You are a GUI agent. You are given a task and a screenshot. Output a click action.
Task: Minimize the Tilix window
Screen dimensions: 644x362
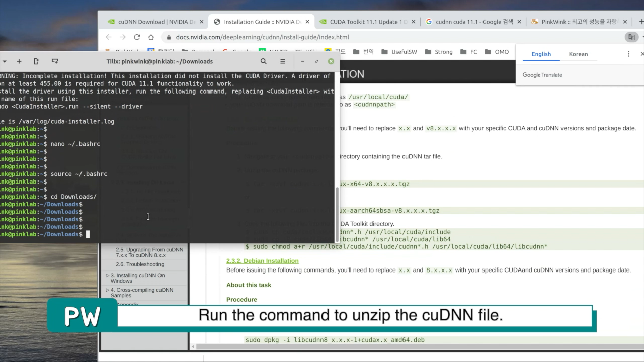(x=302, y=61)
